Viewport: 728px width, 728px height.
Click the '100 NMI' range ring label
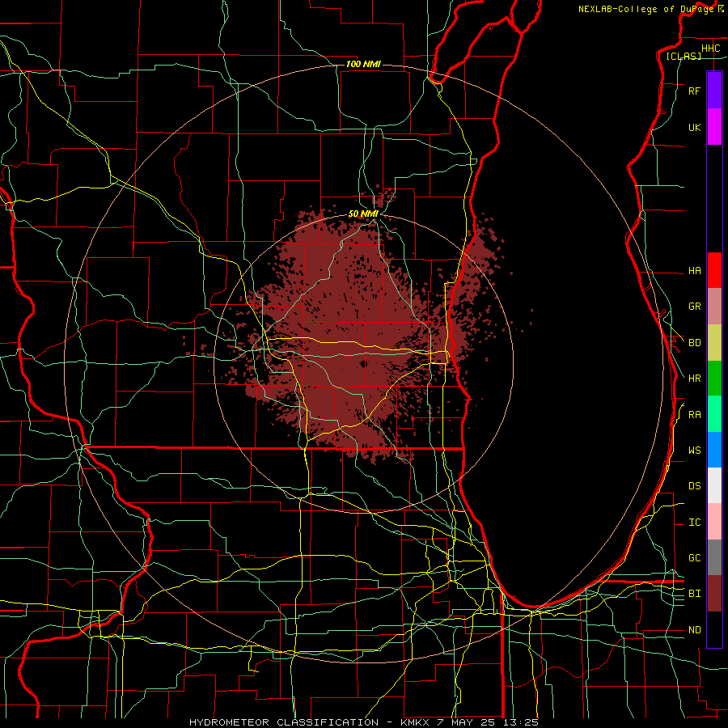(363, 64)
